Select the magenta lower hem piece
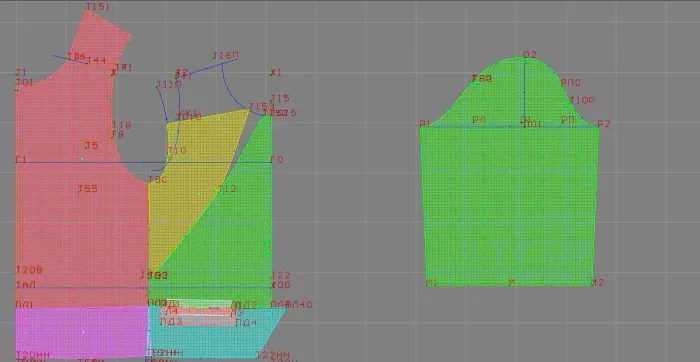This screenshot has height=362, width=700. click(82, 332)
